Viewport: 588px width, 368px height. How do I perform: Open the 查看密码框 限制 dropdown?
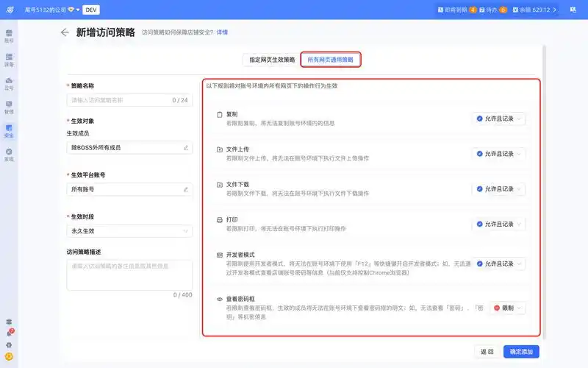point(507,308)
